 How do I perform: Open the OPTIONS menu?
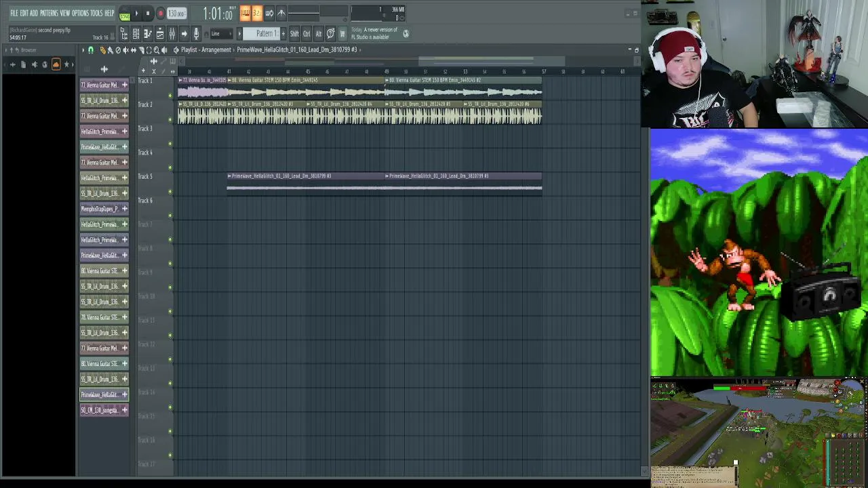tap(81, 13)
